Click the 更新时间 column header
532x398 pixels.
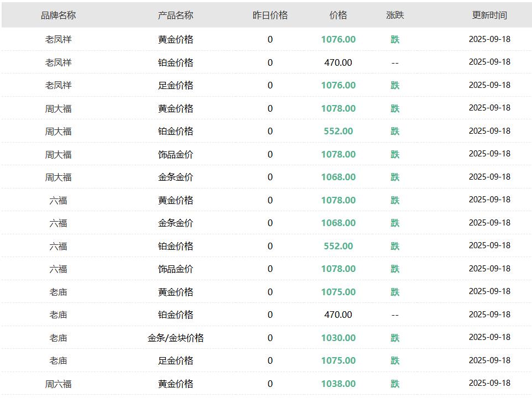489,15
